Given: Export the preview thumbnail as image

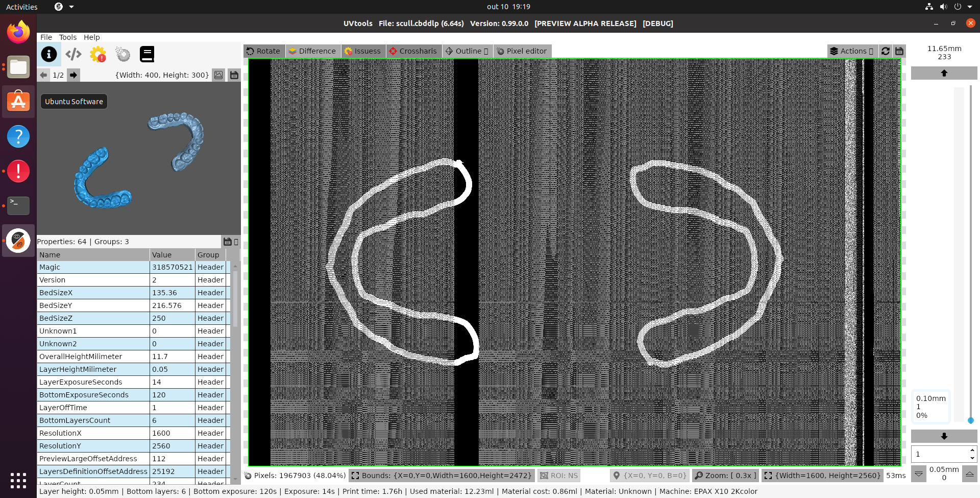Looking at the screenshot, I should pos(219,75).
